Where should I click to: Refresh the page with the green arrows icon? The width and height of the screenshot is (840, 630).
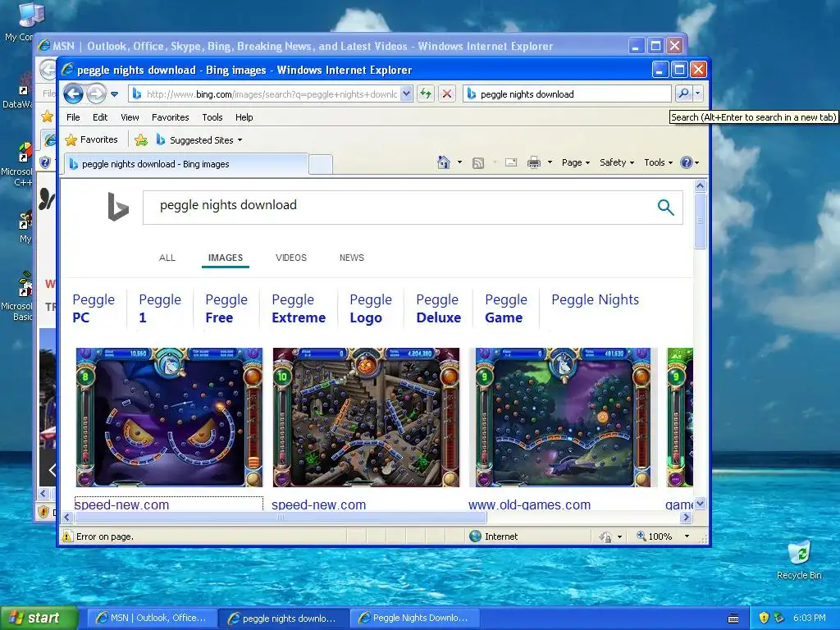click(426, 94)
